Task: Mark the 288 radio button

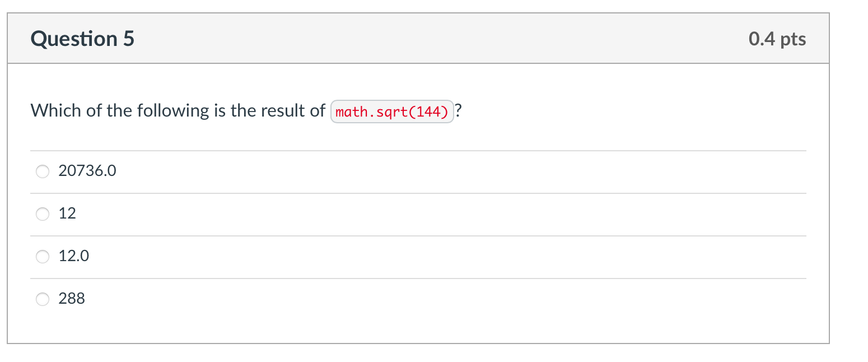Action: pos(43,299)
